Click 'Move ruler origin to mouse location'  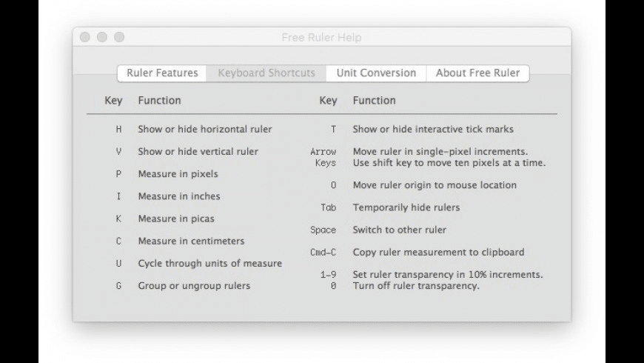point(435,185)
